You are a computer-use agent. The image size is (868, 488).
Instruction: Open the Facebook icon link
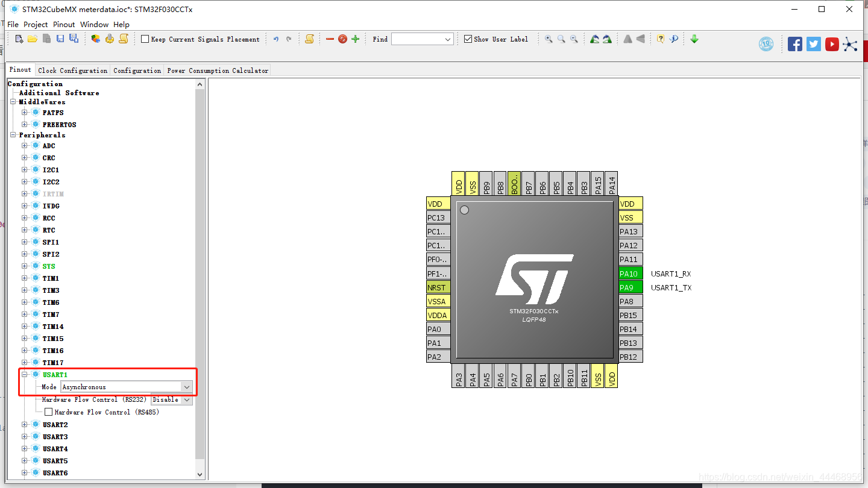(795, 44)
